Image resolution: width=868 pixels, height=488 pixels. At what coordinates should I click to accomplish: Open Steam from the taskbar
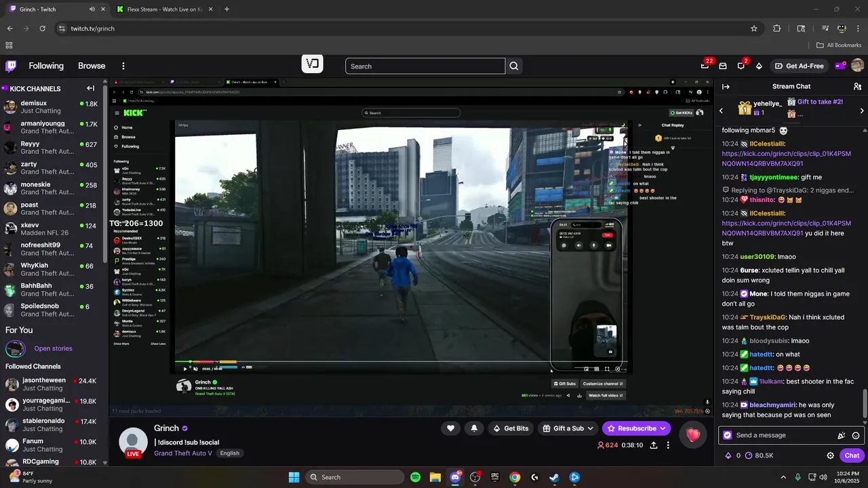(x=554, y=477)
